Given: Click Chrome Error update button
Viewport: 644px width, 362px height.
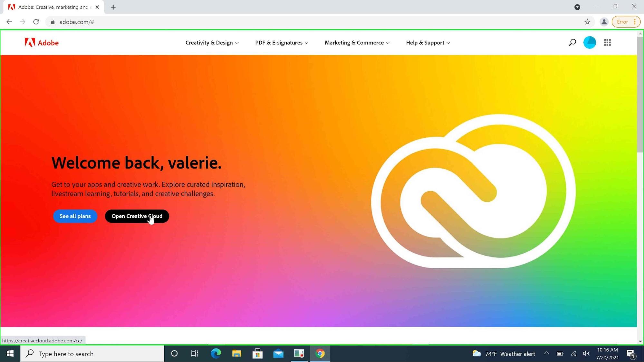Looking at the screenshot, I should point(622,22).
